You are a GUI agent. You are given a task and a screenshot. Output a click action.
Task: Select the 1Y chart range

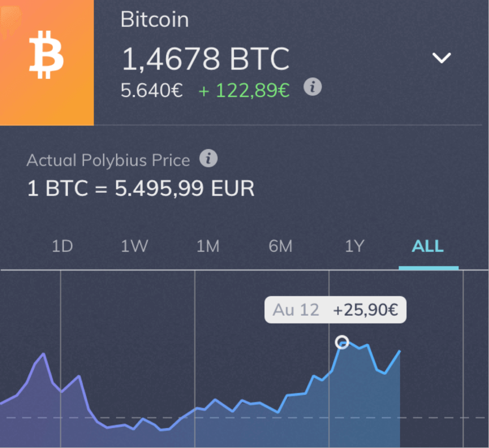click(x=355, y=246)
